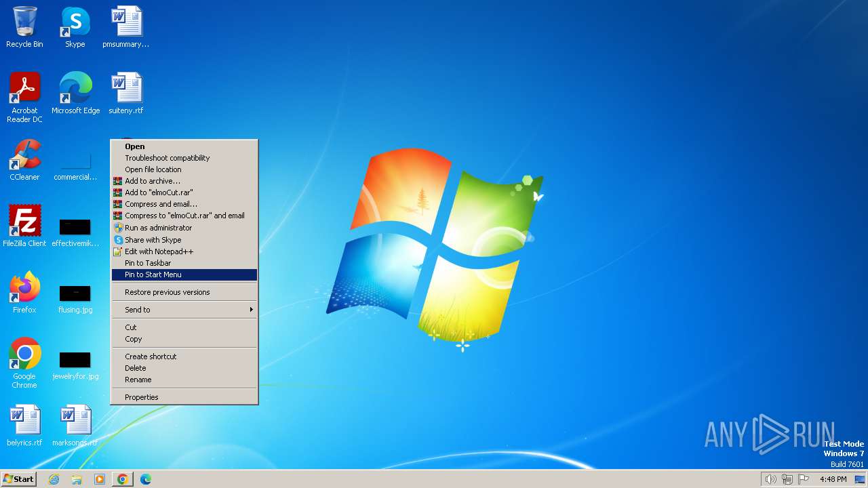This screenshot has height=488, width=868.
Task: Choose Create shortcut option
Action: coord(184,357)
